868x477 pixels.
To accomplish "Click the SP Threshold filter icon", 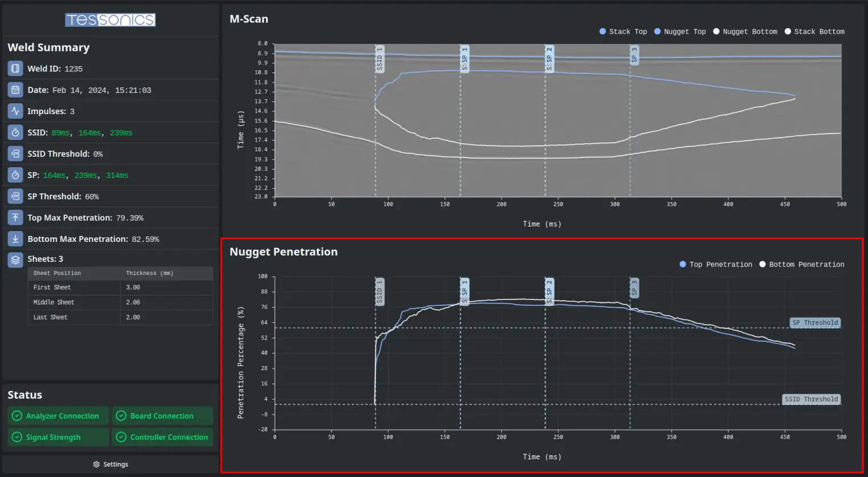I will click(14, 196).
